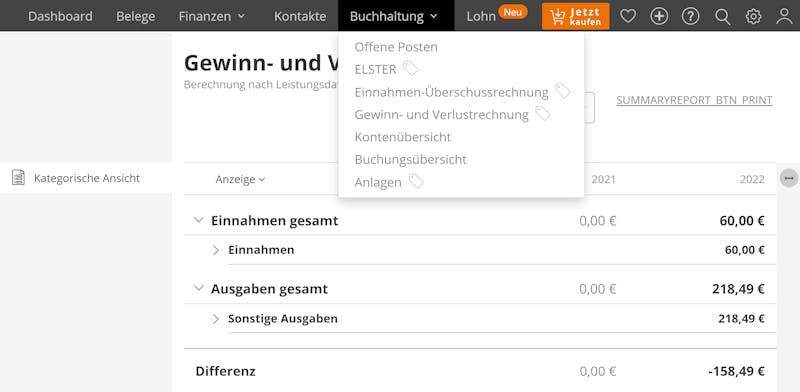Click the plus add-new icon

coord(659,16)
